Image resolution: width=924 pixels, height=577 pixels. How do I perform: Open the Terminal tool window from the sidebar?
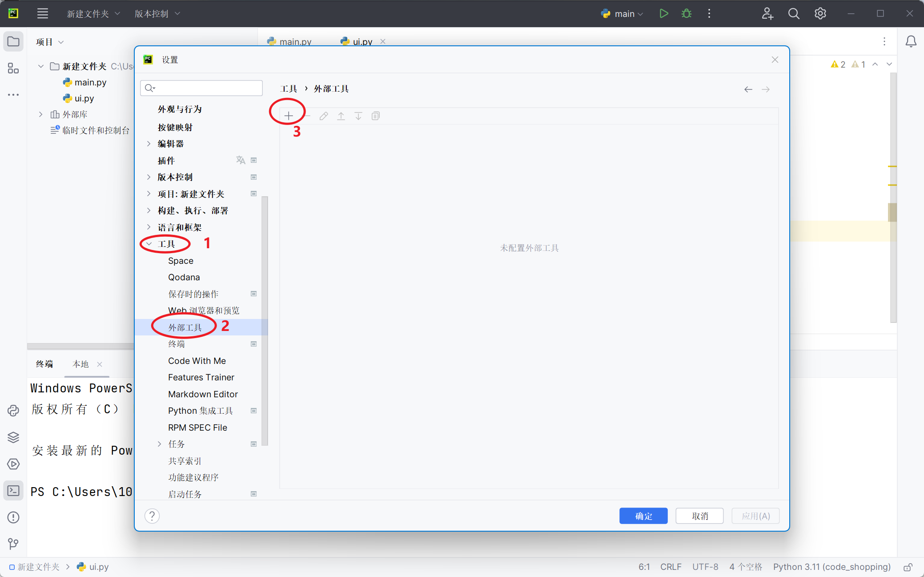(x=13, y=490)
